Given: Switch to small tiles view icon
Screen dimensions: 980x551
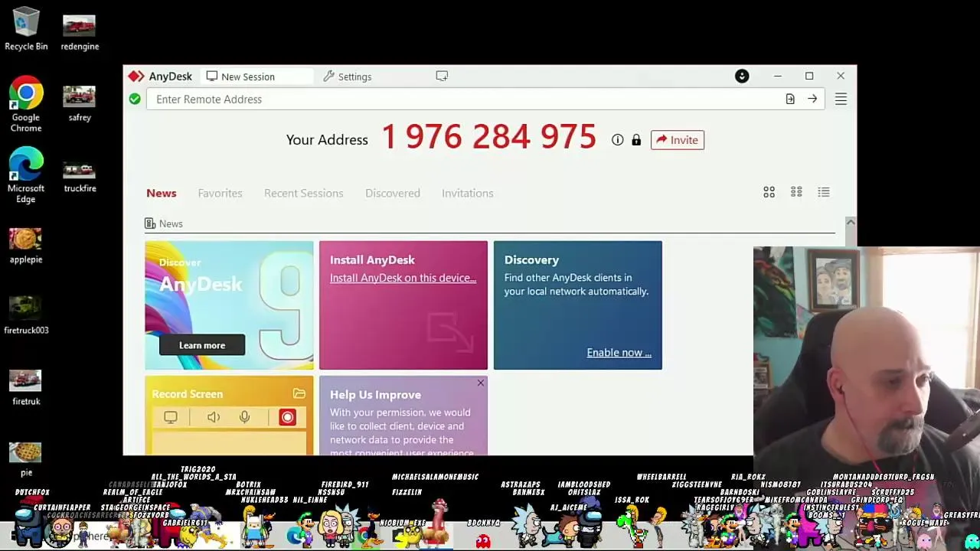Looking at the screenshot, I should [x=796, y=192].
